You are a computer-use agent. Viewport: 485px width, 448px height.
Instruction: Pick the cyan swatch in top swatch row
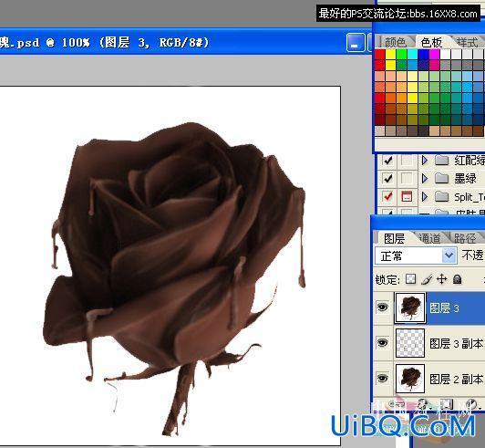pos(413,54)
